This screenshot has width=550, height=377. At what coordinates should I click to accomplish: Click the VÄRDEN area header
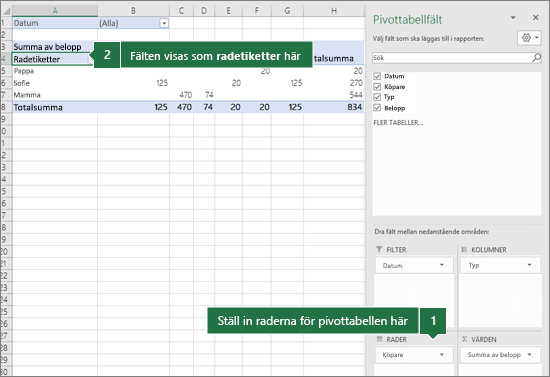[484, 339]
